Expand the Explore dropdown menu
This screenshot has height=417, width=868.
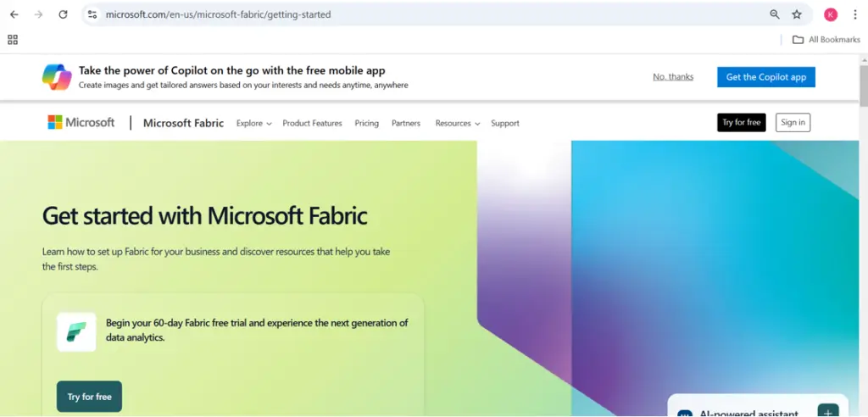click(x=254, y=124)
